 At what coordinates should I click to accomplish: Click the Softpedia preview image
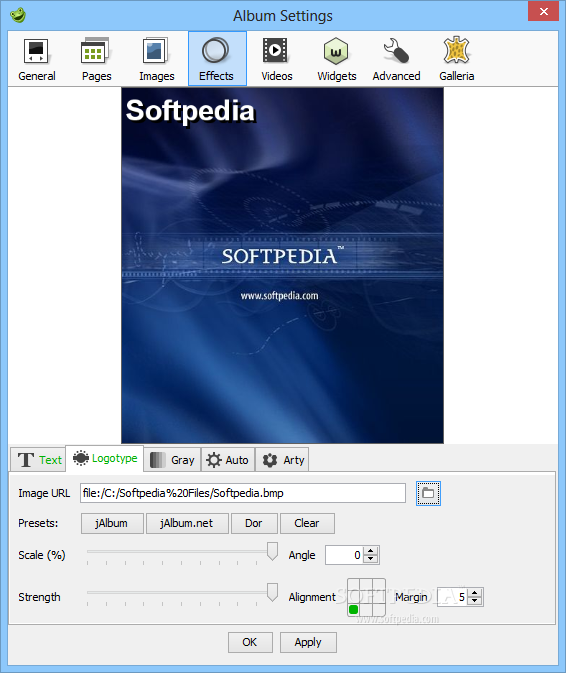click(x=282, y=265)
